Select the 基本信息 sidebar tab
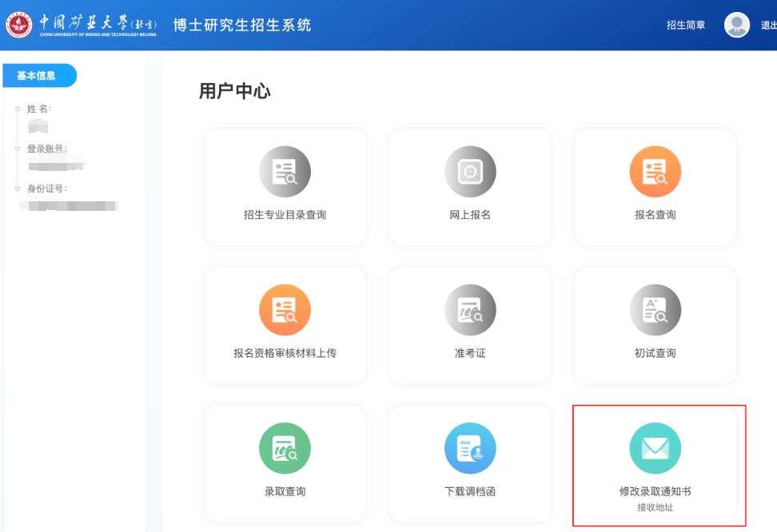777x532 pixels. click(x=38, y=76)
